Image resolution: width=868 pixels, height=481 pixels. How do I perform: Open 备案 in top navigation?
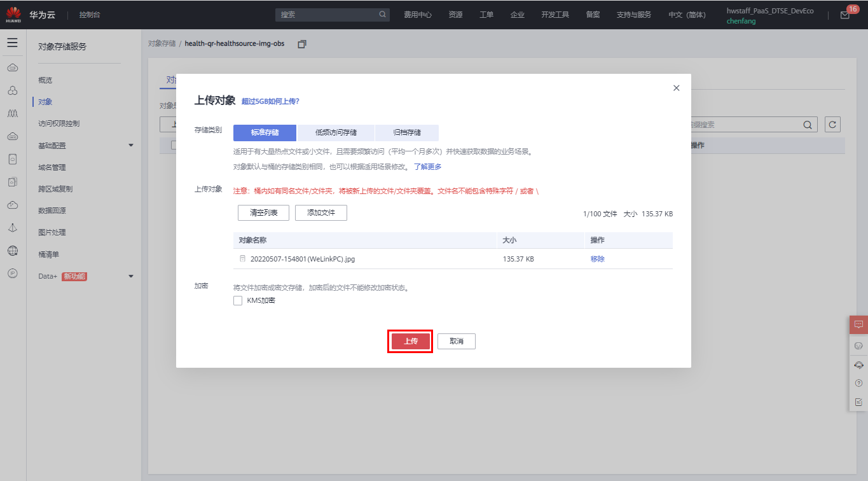point(593,15)
